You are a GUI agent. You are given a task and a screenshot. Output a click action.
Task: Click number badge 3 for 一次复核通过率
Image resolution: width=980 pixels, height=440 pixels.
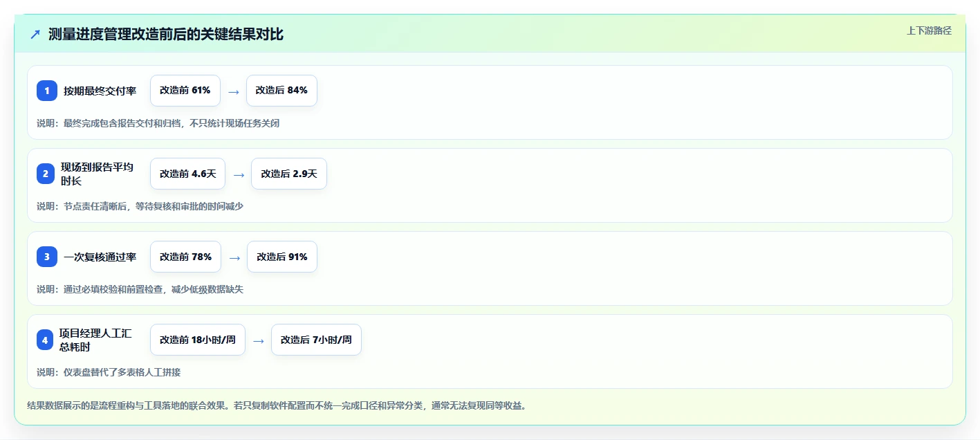pyautogui.click(x=47, y=257)
